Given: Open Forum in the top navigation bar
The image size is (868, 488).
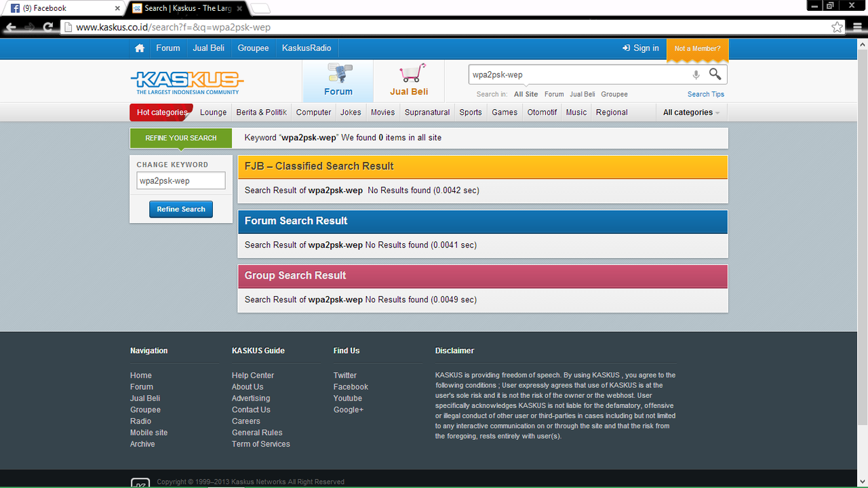Looking at the screenshot, I should pyautogui.click(x=168, y=48).
